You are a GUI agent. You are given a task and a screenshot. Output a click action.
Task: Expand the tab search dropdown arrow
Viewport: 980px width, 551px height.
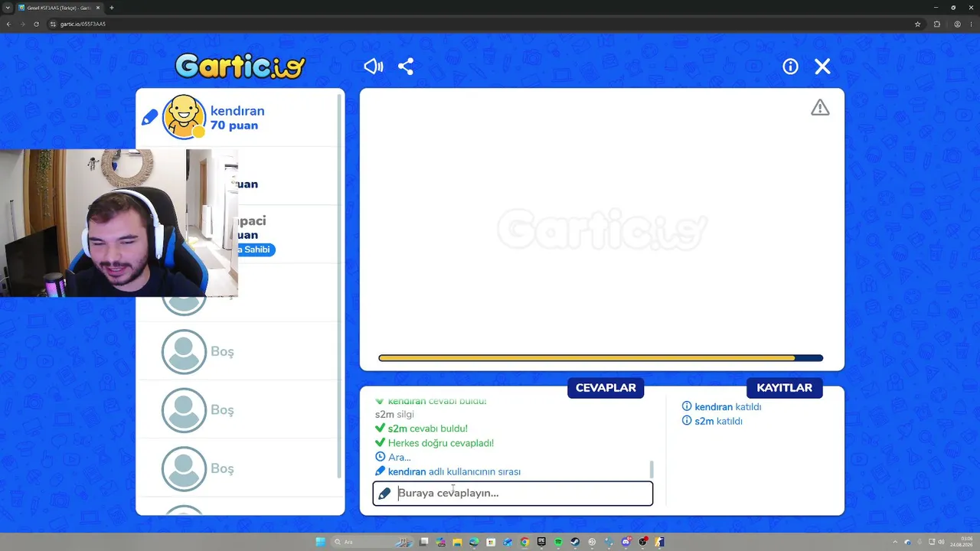click(x=7, y=8)
